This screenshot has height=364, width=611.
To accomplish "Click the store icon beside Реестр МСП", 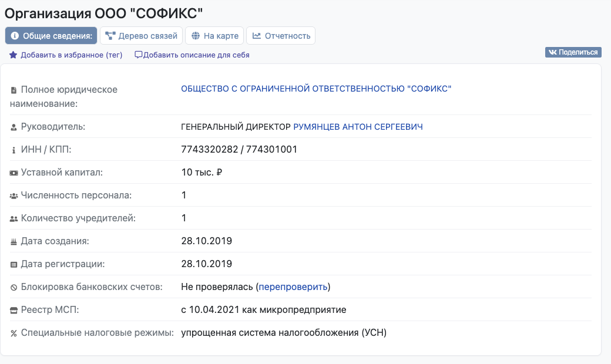I will point(14,310).
